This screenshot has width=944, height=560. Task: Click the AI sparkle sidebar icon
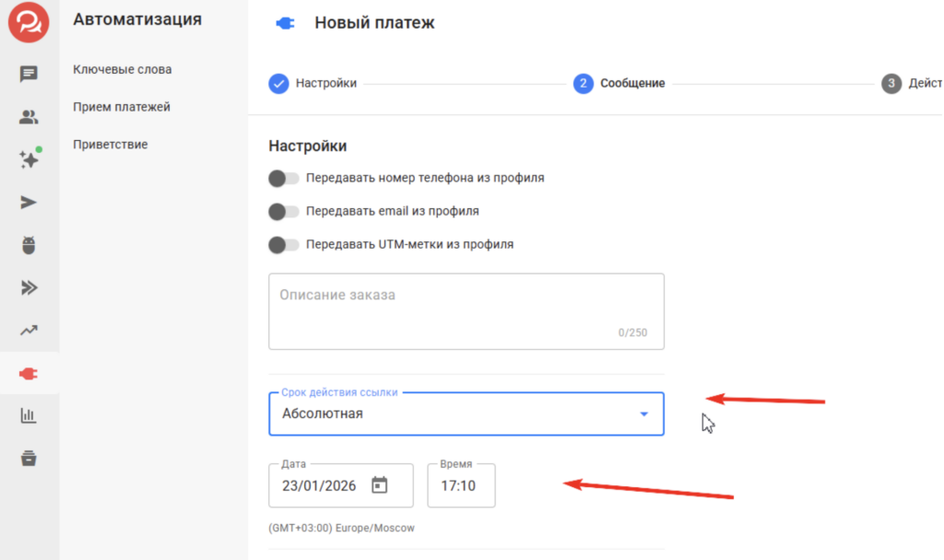pos(29,159)
